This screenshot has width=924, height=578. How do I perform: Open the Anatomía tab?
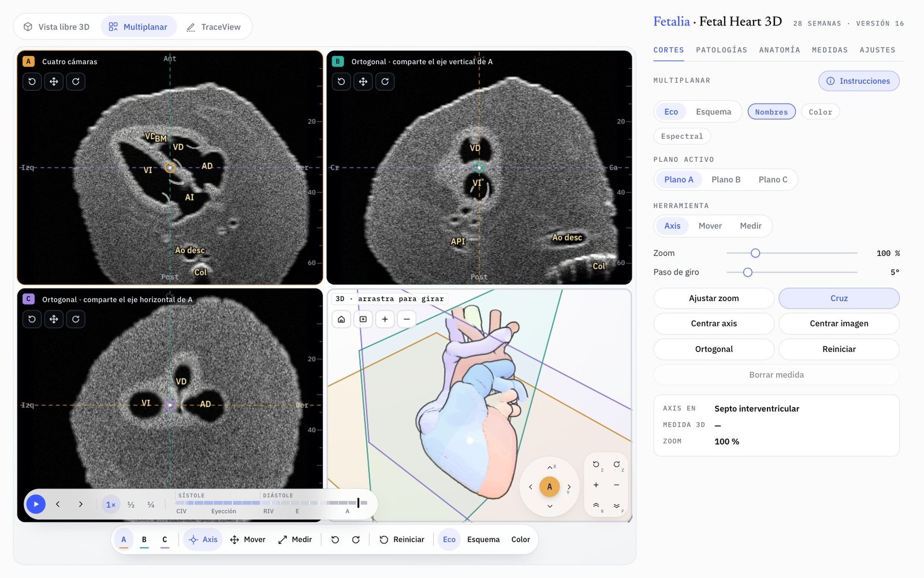coord(780,50)
